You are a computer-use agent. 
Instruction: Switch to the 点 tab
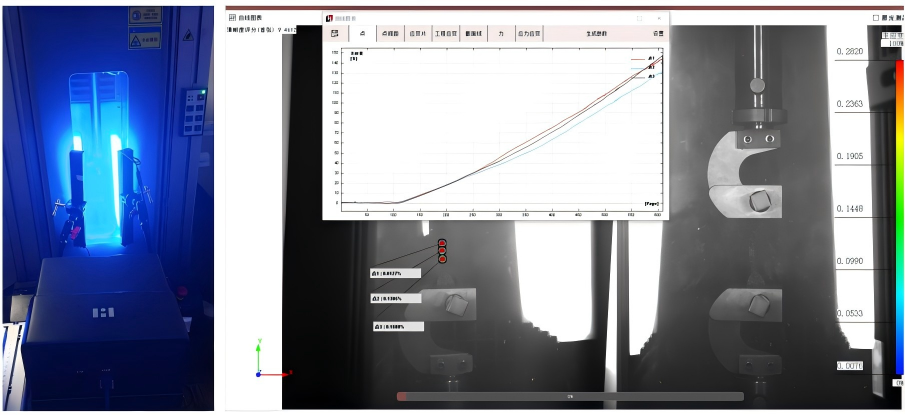click(x=361, y=33)
